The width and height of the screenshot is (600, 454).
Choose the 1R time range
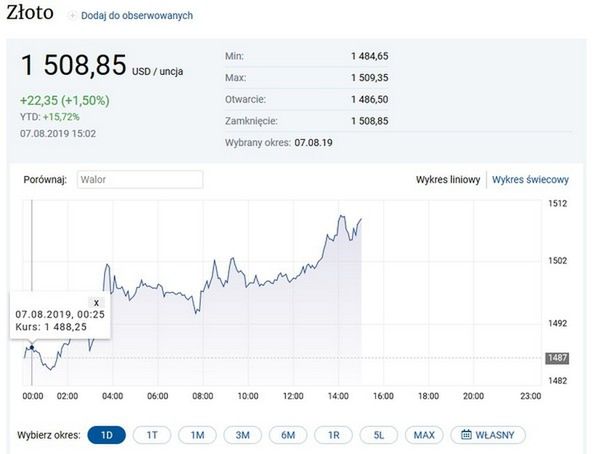coord(334,435)
